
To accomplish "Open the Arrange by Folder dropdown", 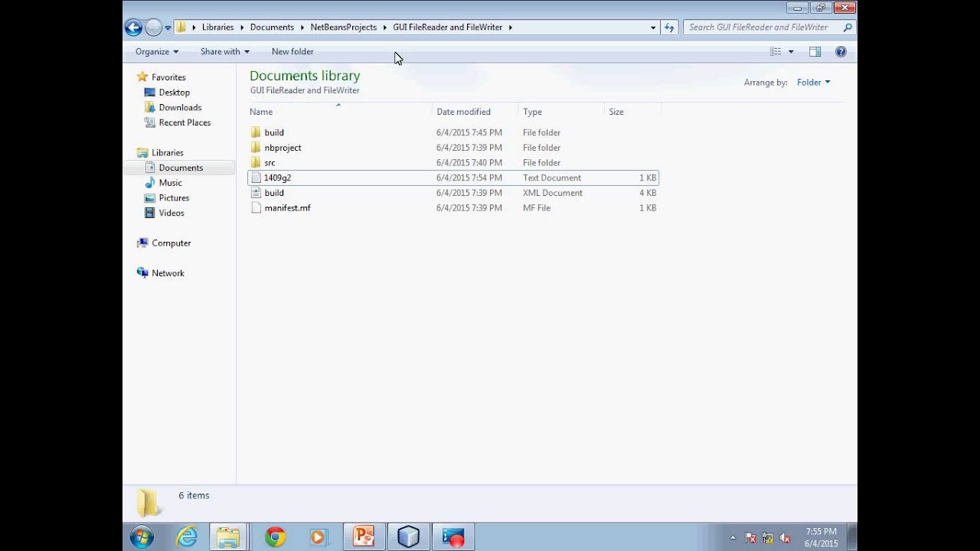I will tap(813, 82).
